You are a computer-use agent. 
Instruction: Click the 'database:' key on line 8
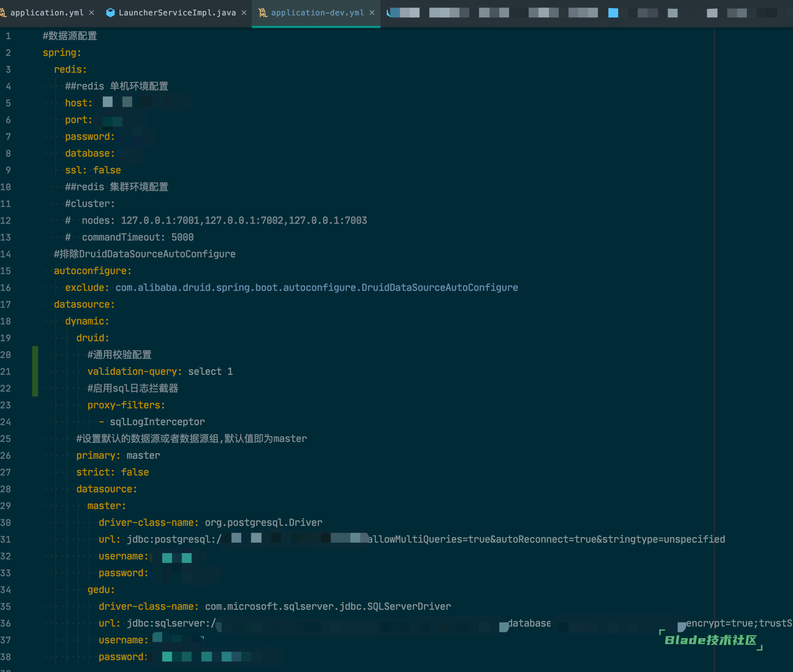tap(90, 153)
